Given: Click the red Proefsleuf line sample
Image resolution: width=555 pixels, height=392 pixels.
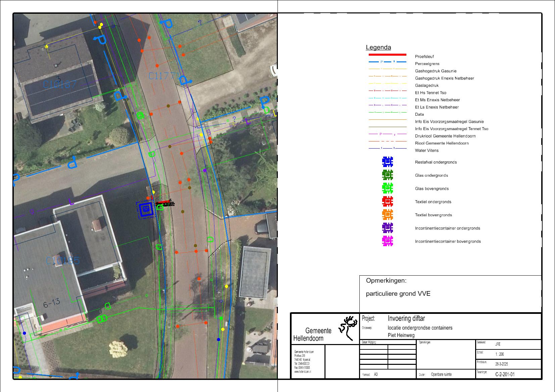Looking at the screenshot, I should coord(387,55).
